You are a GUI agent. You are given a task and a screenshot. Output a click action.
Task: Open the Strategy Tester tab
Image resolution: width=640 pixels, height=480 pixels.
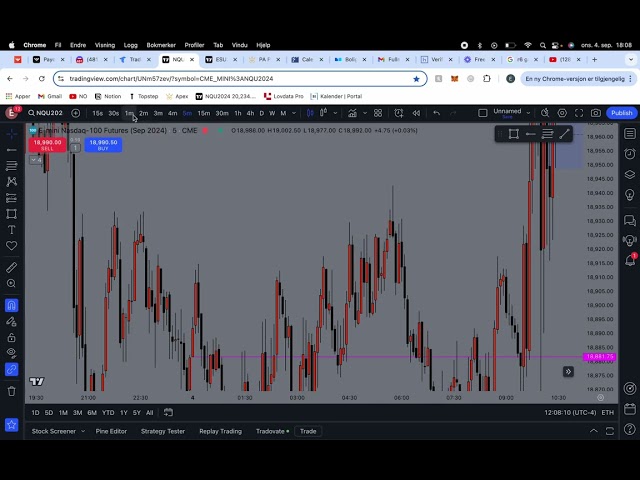[163, 431]
